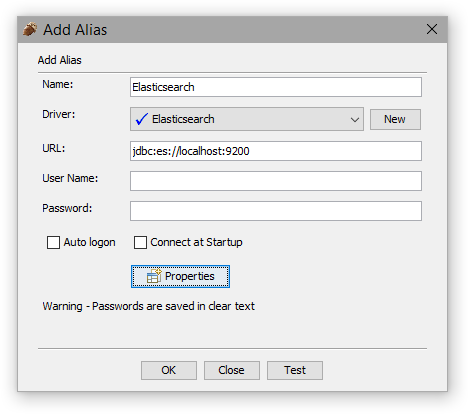This screenshot has width=468, height=414.
Task: Click the table icon on Properties button
Action: (154, 276)
